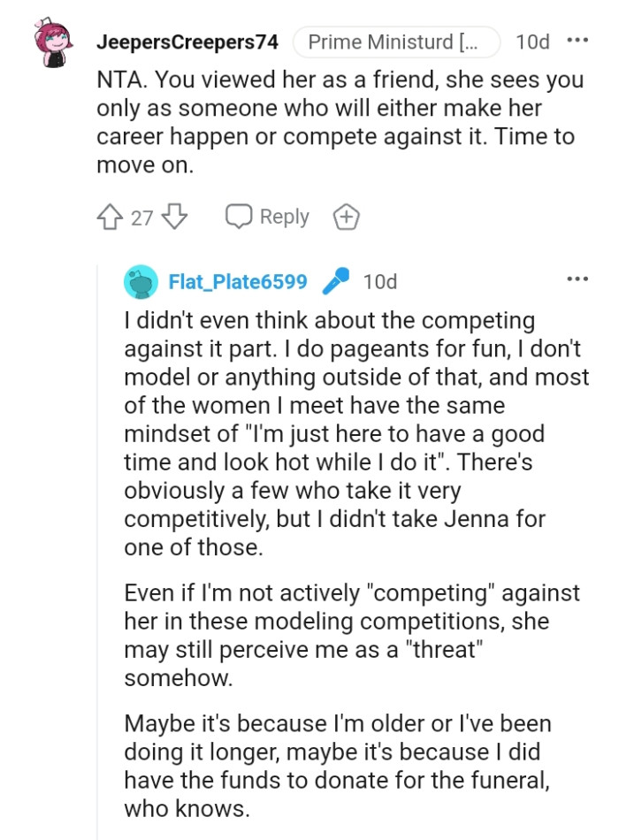Viewport: 619px width, 840px height.
Task: Click the speech bubble reply icon
Action: pyautogui.click(x=239, y=216)
